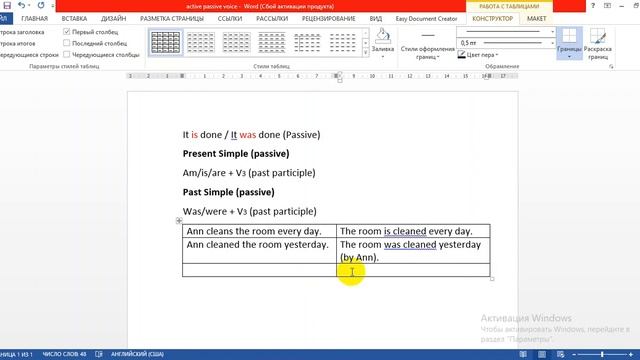Click the page indicator in status bar
The width and height of the screenshot is (640, 360).
16,354
